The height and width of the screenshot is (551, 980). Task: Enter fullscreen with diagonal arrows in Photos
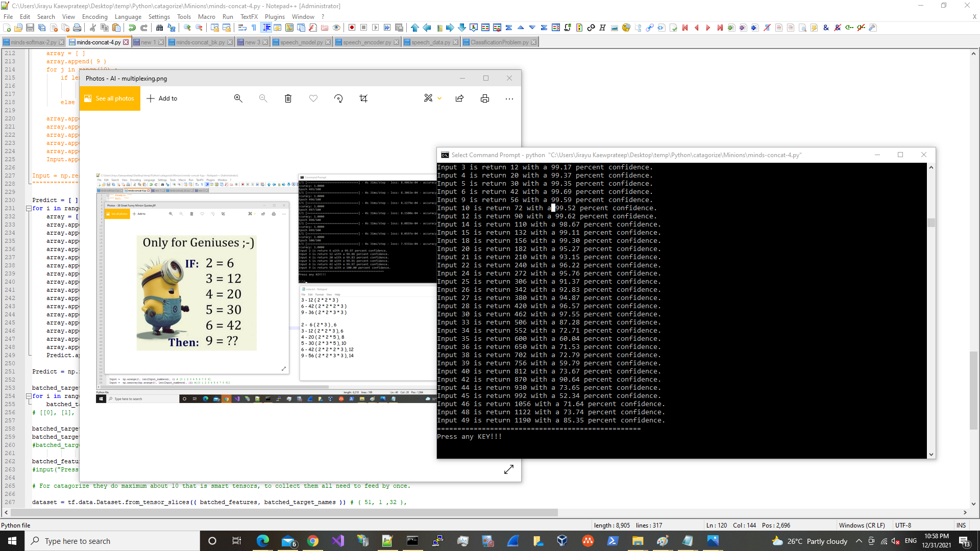509,469
